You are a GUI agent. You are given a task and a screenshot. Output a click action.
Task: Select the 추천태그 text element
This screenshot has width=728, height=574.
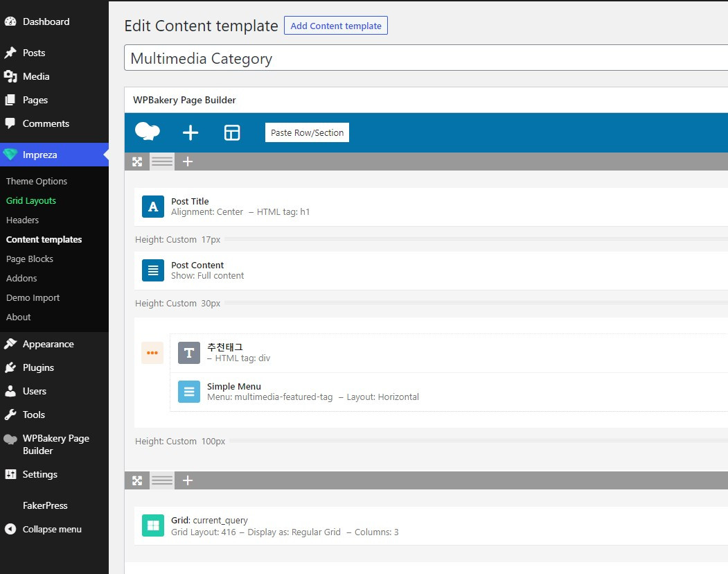(449, 353)
